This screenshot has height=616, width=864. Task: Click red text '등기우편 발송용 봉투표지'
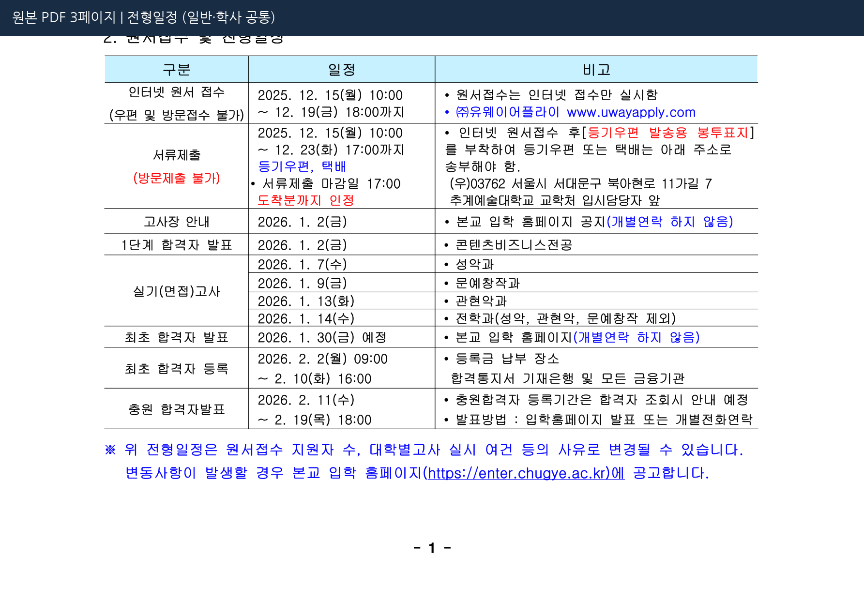pyautogui.click(x=667, y=133)
